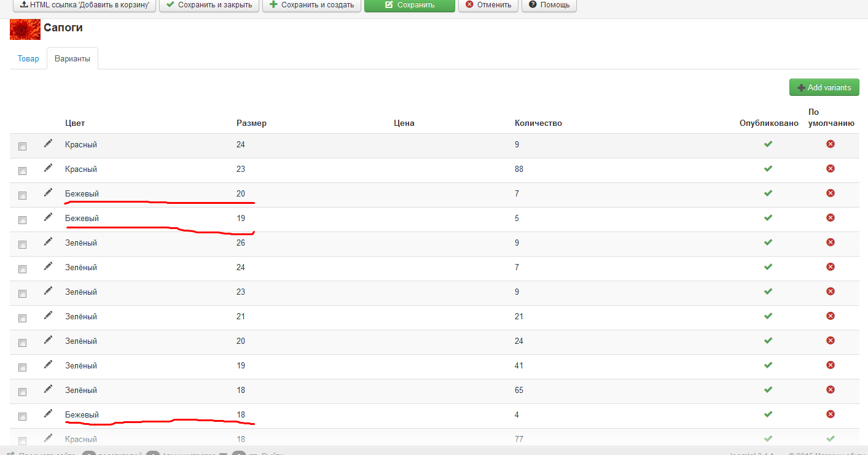Click the default-status icon for Красный size 24
Screen dimensions: 868x455
pos(831,144)
